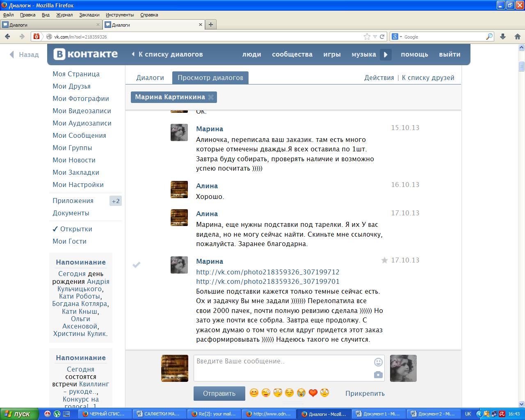The image size is (525, 420).
Task: Open Марина's avatar thumbnail on 15.10.13 message
Action: (179, 132)
